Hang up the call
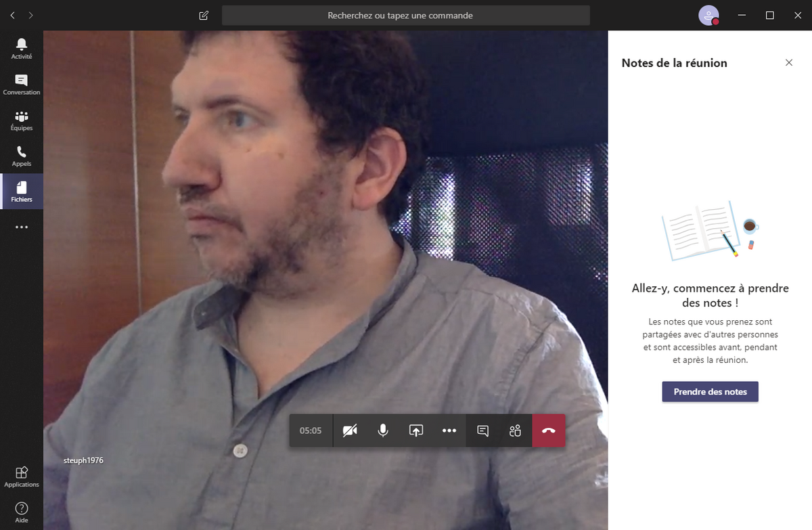This screenshot has height=530, width=812. [549, 430]
